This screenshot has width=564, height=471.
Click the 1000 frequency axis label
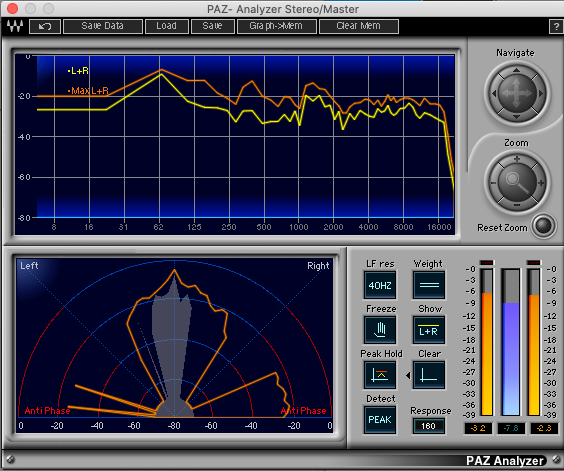(x=299, y=227)
